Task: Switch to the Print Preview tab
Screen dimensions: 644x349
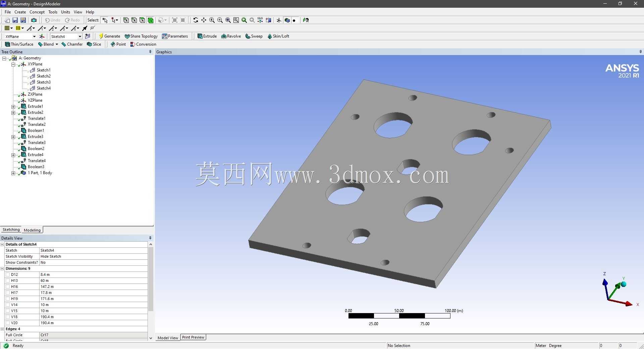Action: [x=193, y=337]
